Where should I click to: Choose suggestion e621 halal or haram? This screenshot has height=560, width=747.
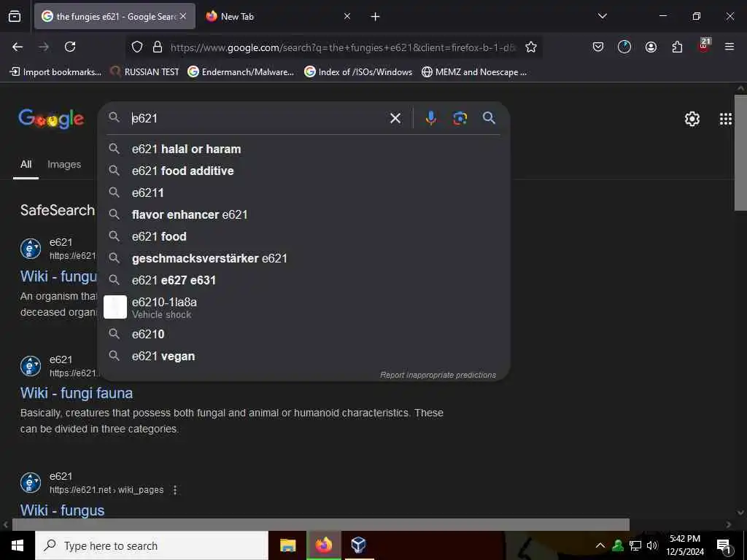tap(303, 149)
